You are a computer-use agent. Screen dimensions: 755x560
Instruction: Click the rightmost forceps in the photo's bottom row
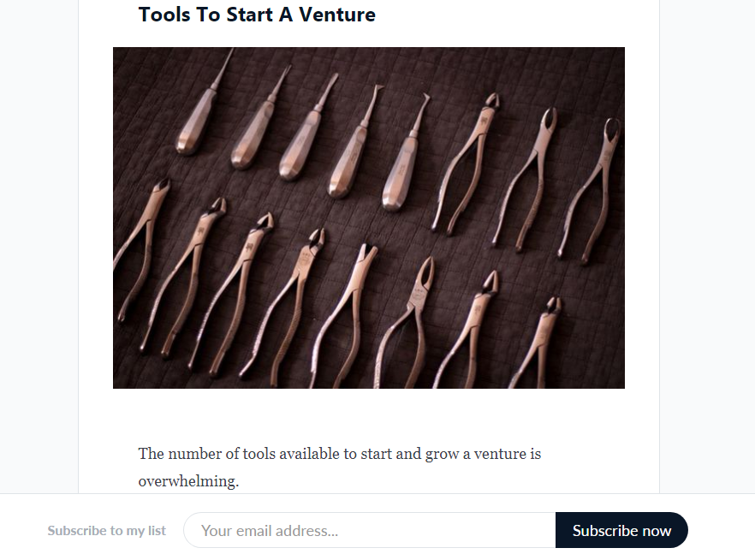535,343
